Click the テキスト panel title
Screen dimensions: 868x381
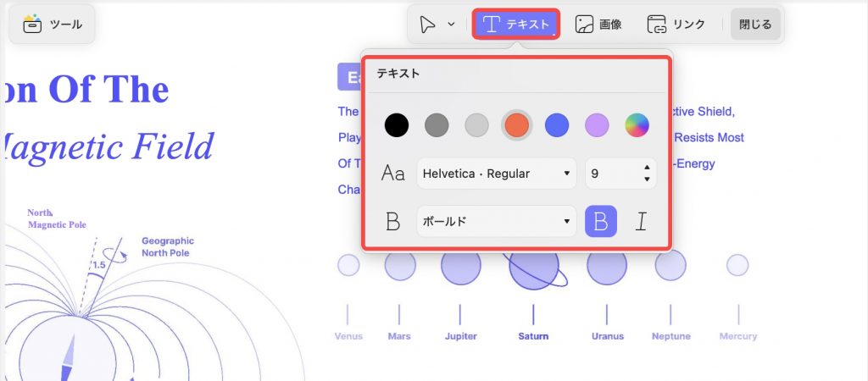[x=398, y=74]
